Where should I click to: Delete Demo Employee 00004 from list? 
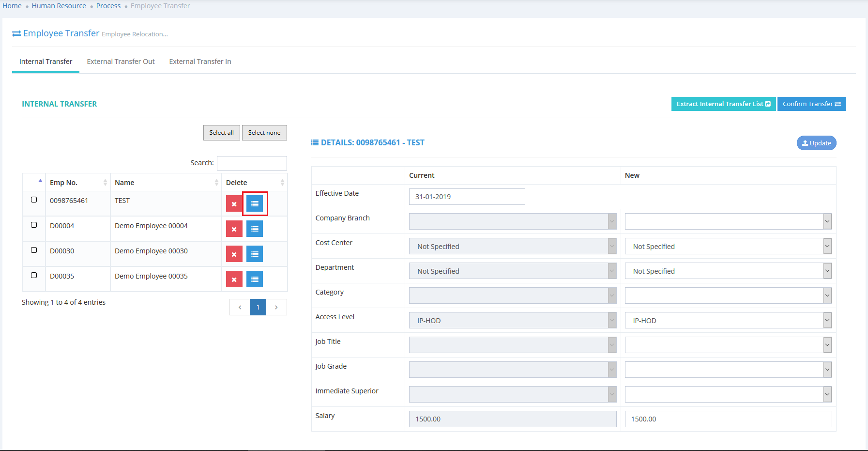234,229
